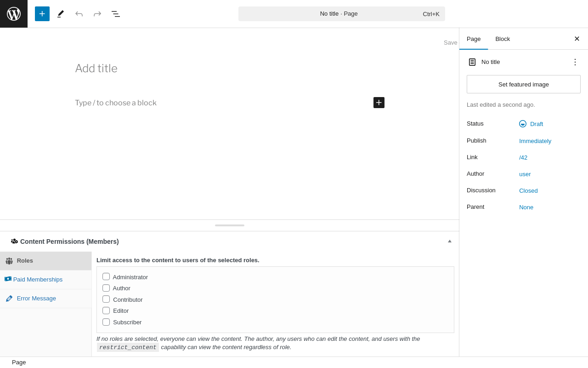Open the Immediately publish date picker
The width and height of the screenshot is (588, 368).
535,141
